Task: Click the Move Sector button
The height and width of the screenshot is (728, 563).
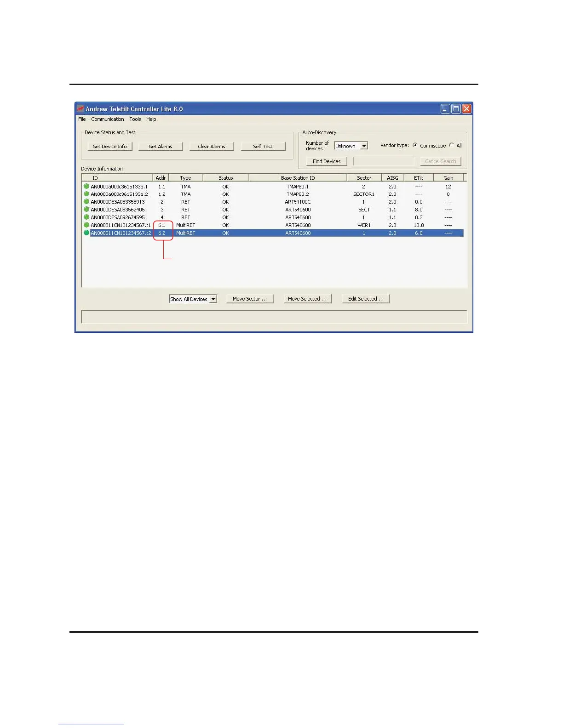Action: coord(250,299)
